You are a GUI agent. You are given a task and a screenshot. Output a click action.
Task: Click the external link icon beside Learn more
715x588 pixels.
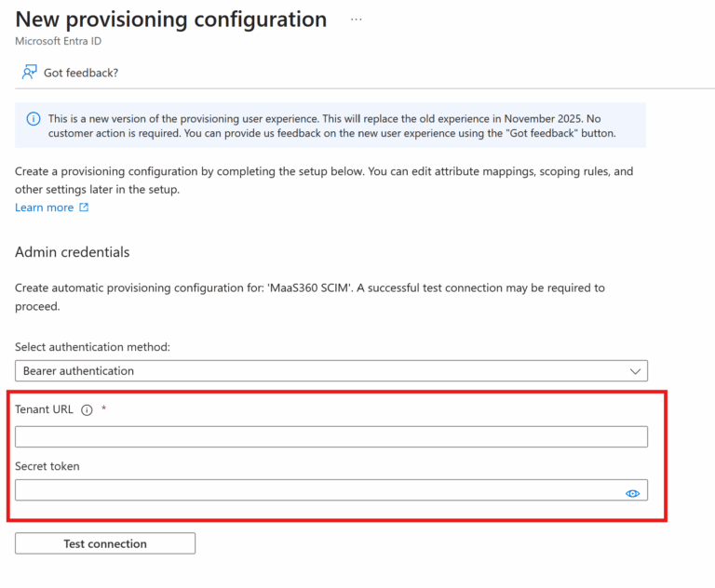[84, 207]
